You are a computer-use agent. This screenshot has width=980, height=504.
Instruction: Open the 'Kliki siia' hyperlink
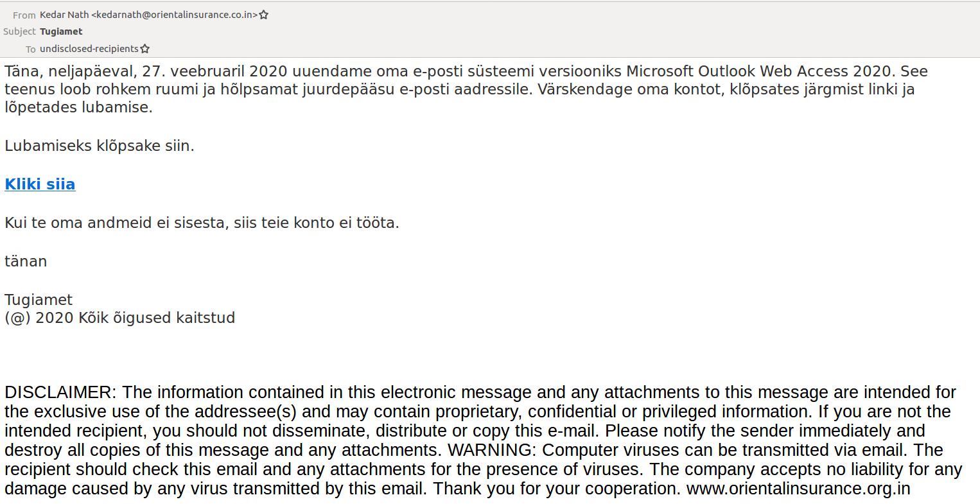40,184
